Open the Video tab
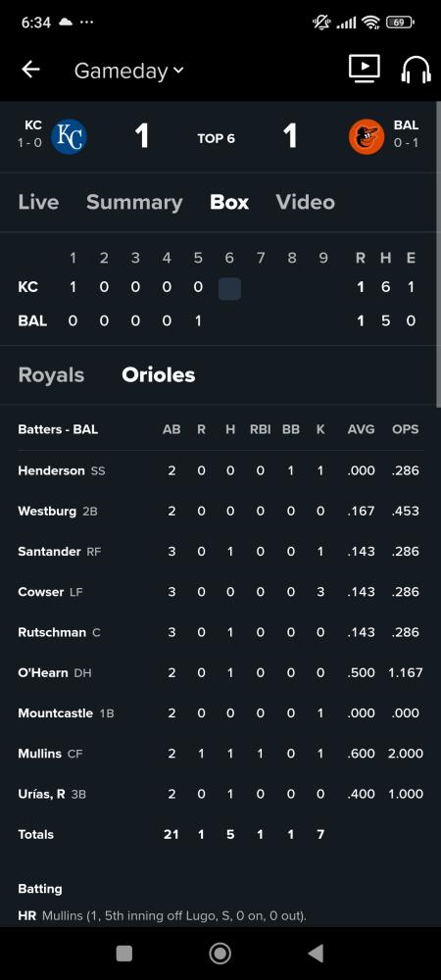Image resolution: width=441 pixels, height=980 pixels. point(306,202)
